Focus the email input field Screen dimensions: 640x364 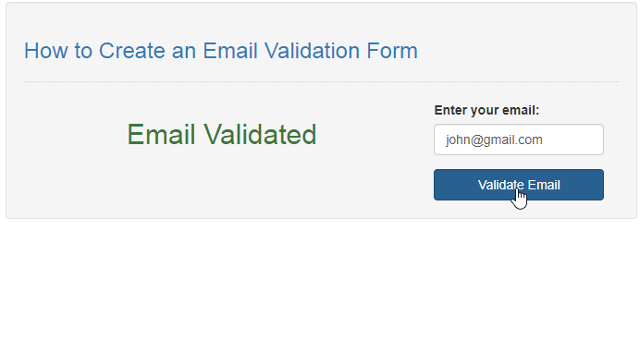click(x=518, y=140)
